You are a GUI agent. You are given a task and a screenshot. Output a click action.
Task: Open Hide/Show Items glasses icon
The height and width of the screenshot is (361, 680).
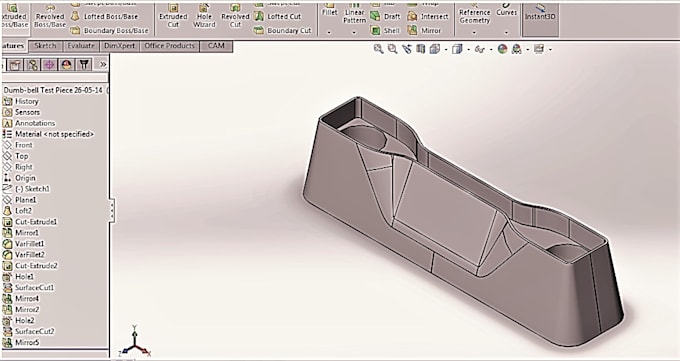479,49
